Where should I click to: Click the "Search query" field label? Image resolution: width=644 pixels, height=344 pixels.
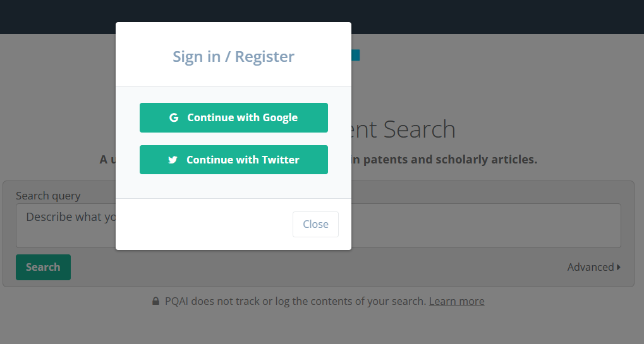click(48, 196)
